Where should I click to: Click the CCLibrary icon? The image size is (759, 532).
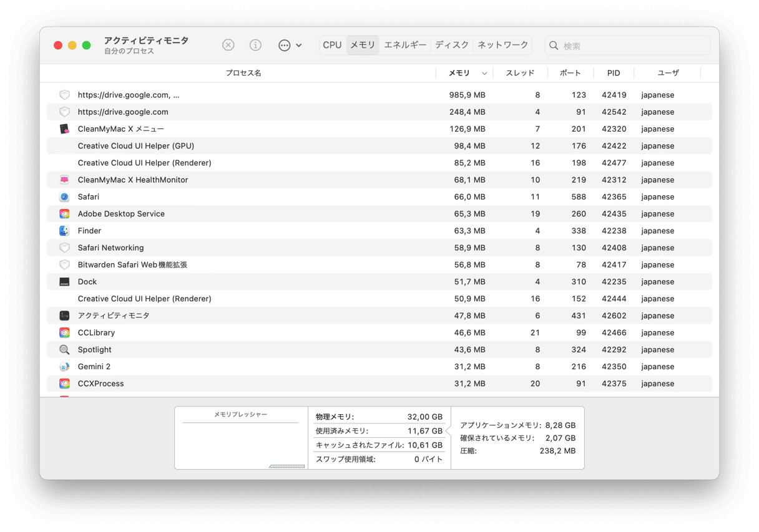(x=64, y=332)
